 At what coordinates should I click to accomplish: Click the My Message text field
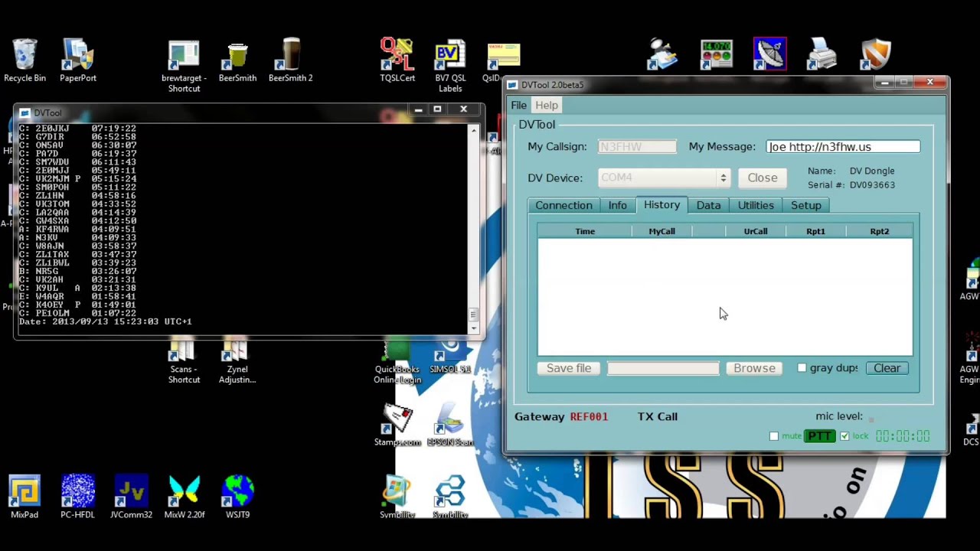point(843,147)
